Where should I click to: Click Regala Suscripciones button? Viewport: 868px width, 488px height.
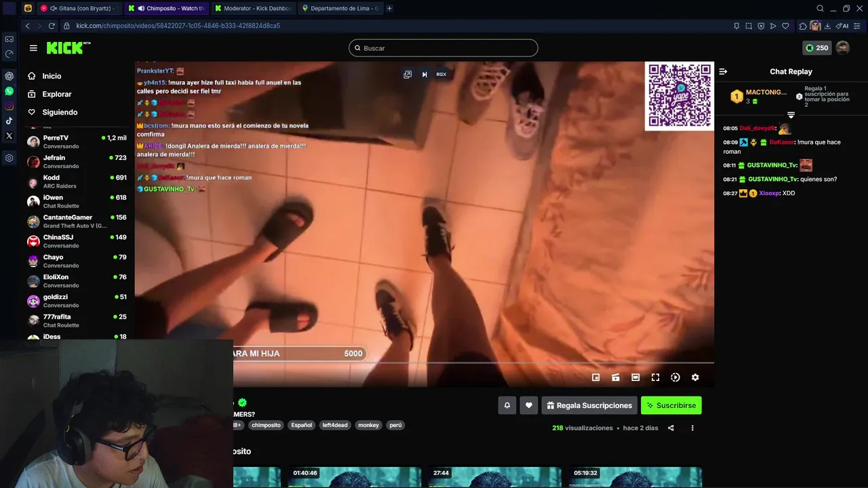coord(589,405)
